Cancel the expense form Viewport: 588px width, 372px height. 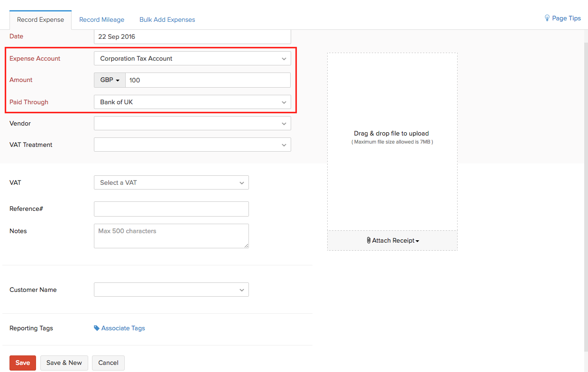(x=108, y=363)
